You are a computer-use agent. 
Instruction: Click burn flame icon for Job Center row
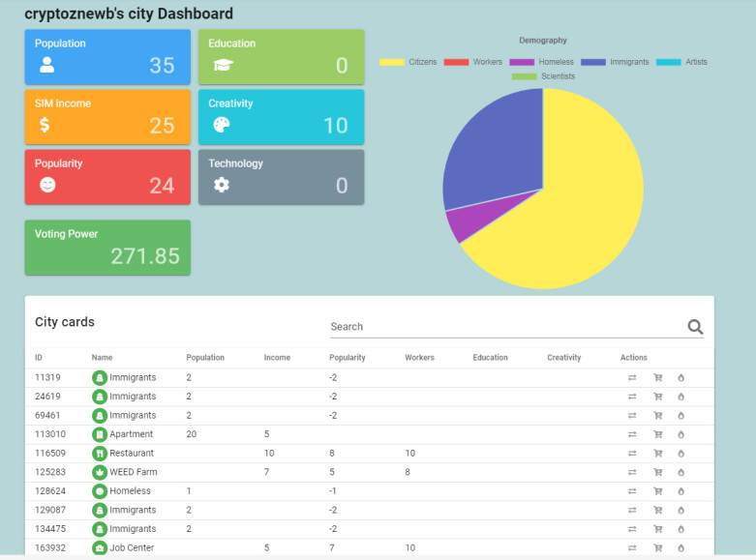(x=680, y=548)
